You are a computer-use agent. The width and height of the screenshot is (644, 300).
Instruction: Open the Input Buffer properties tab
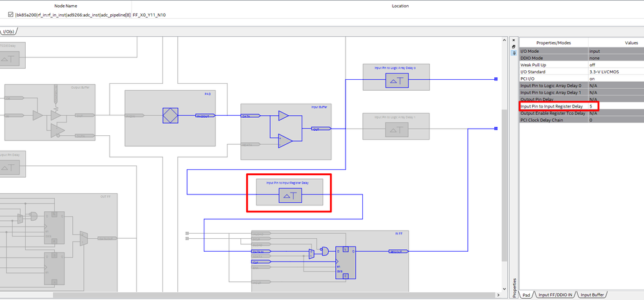(592, 295)
